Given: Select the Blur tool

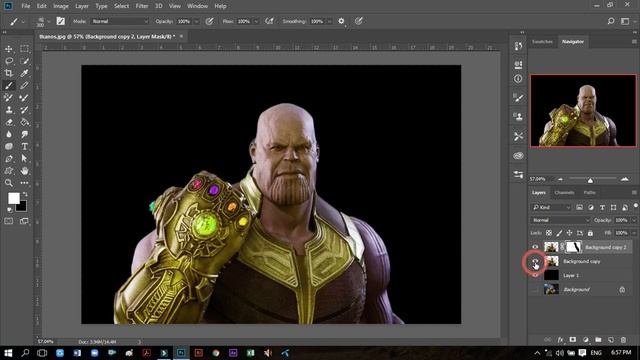Looking at the screenshot, I should coord(9,134).
